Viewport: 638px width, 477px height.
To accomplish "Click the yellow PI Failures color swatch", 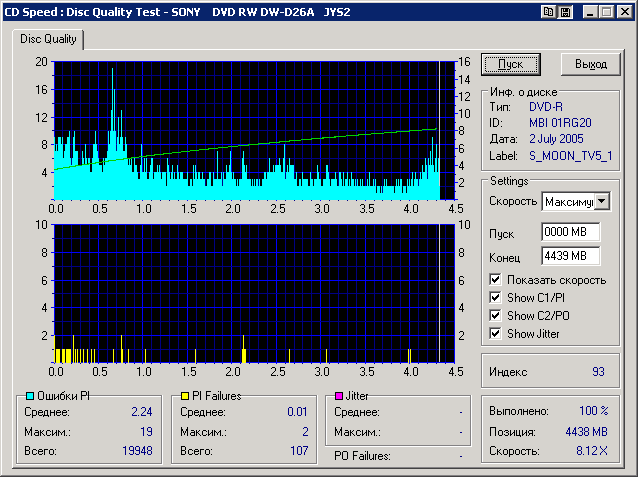I will pos(185,397).
